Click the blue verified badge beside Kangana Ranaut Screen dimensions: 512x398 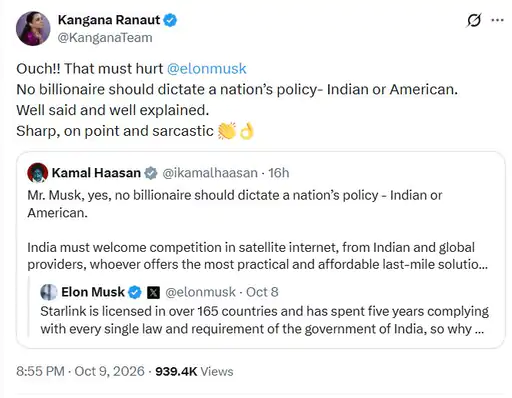click(170, 20)
